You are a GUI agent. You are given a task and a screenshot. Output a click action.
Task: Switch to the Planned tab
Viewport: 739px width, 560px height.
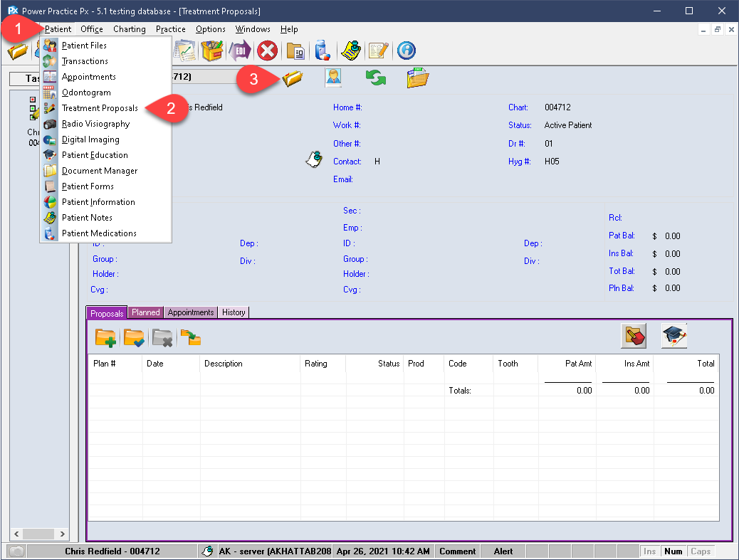(146, 312)
